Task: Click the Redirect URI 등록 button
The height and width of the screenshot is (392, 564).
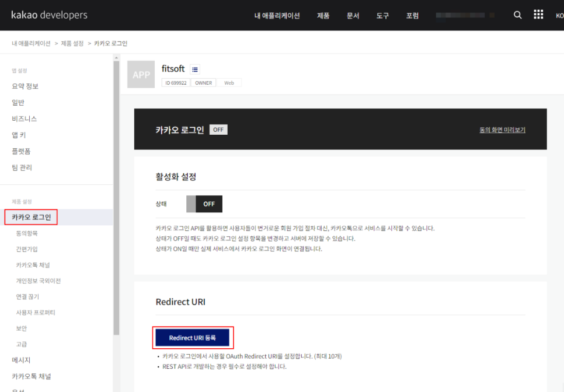Action: point(193,338)
